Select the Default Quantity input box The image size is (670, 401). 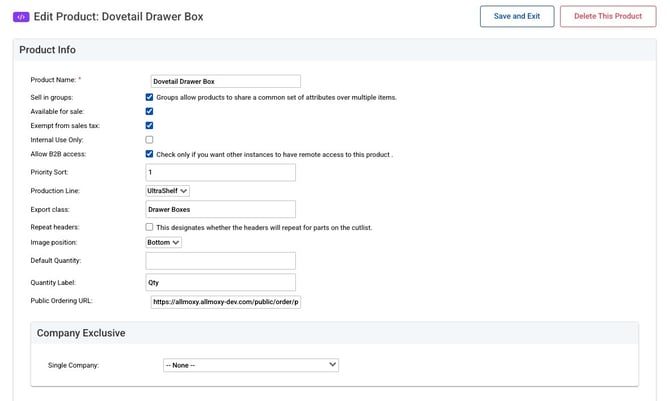point(220,260)
